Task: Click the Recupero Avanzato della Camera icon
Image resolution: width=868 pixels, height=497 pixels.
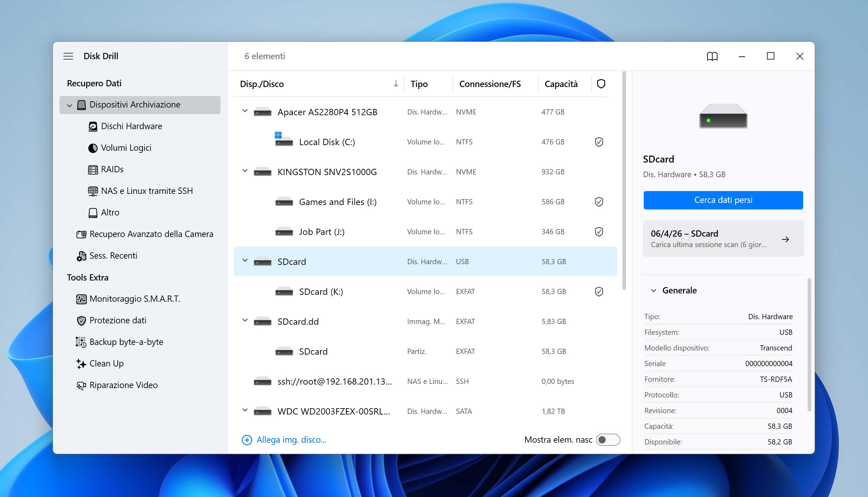Action: pyautogui.click(x=81, y=234)
